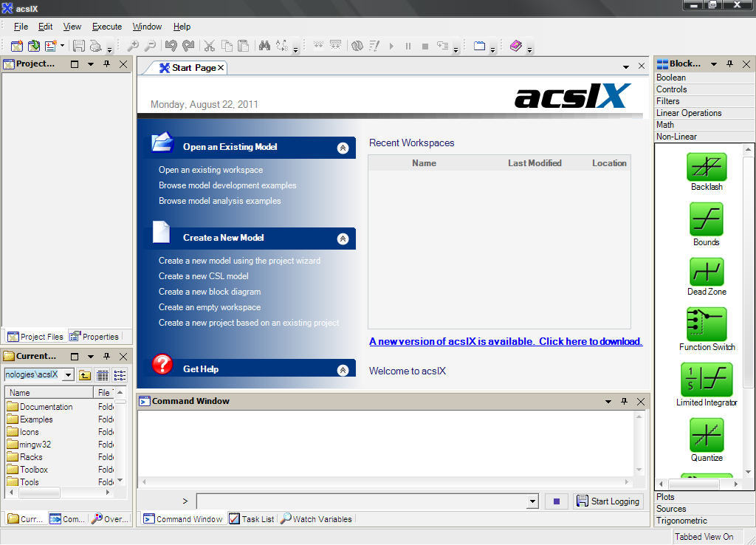Pin the Block panel
The width and height of the screenshot is (756, 545).
click(730, 64)
